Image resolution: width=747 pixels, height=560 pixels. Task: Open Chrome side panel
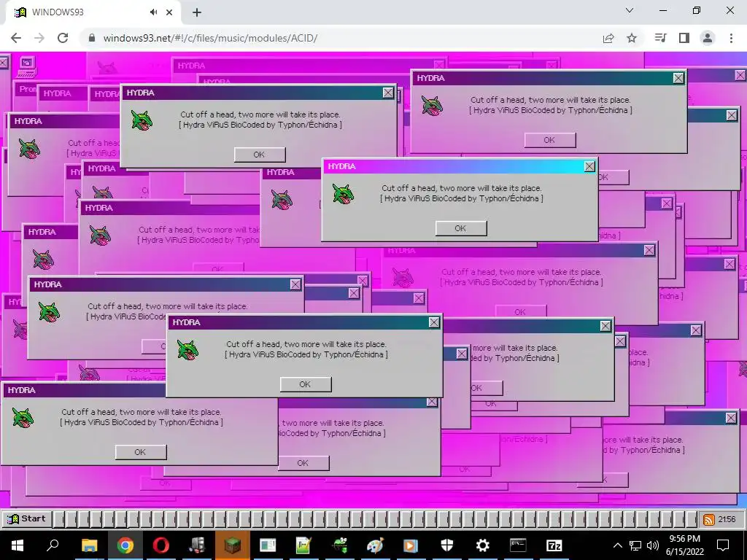(x=684, y=38)
